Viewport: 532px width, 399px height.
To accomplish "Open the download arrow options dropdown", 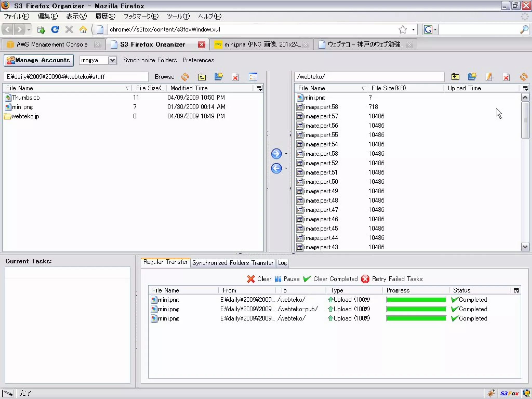I will [286, 168].
